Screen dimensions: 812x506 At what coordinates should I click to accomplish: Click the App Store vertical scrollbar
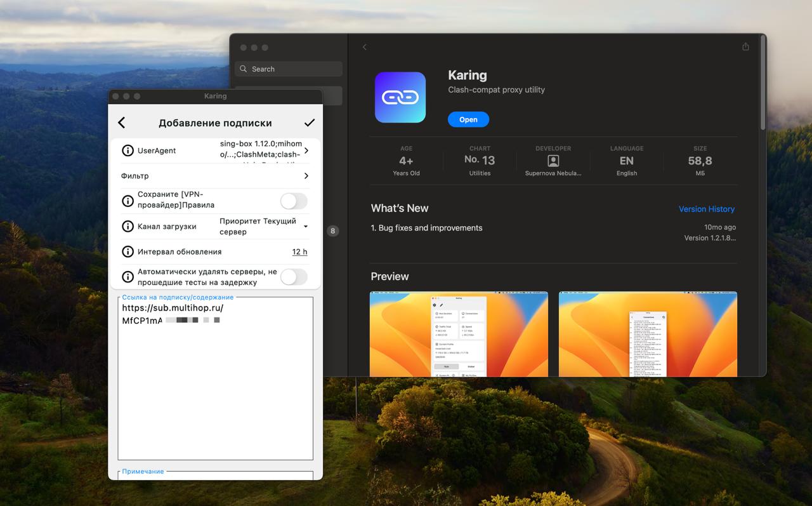tap(763, 83)
